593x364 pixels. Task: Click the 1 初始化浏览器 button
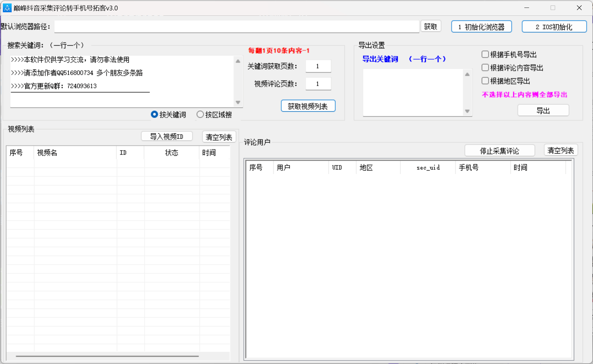[481, 27]
